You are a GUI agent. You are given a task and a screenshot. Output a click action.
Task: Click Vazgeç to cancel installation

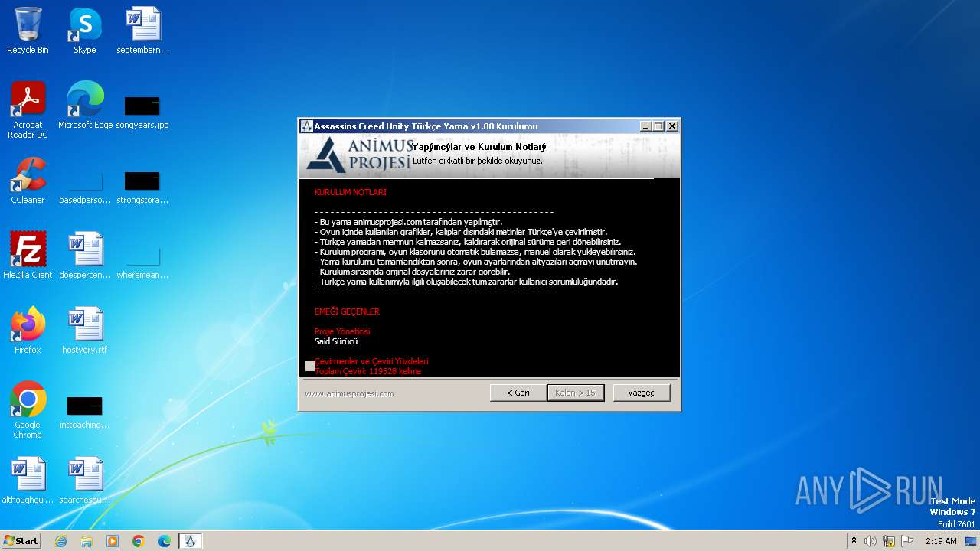coord(642,393)
